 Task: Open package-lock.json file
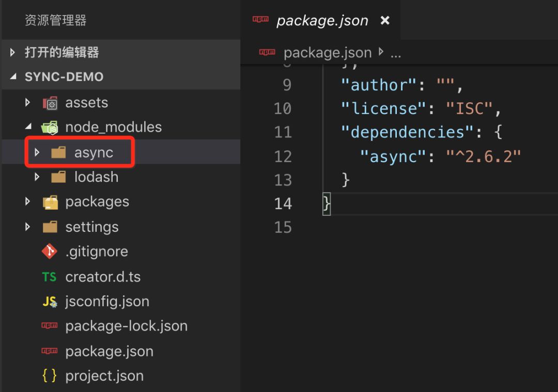coord(127,326)
